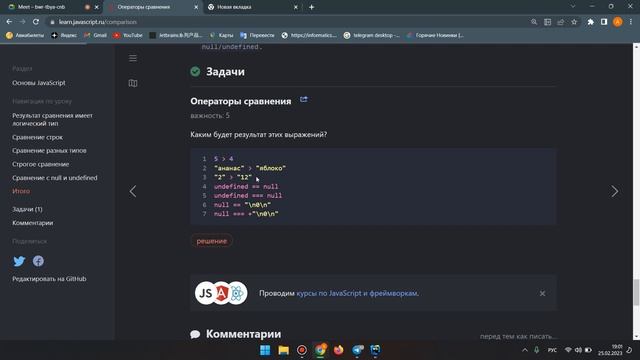Viewport: 640px width, 360px height.
Task: Go to previous lesson arrow
Action: (133, 191)
